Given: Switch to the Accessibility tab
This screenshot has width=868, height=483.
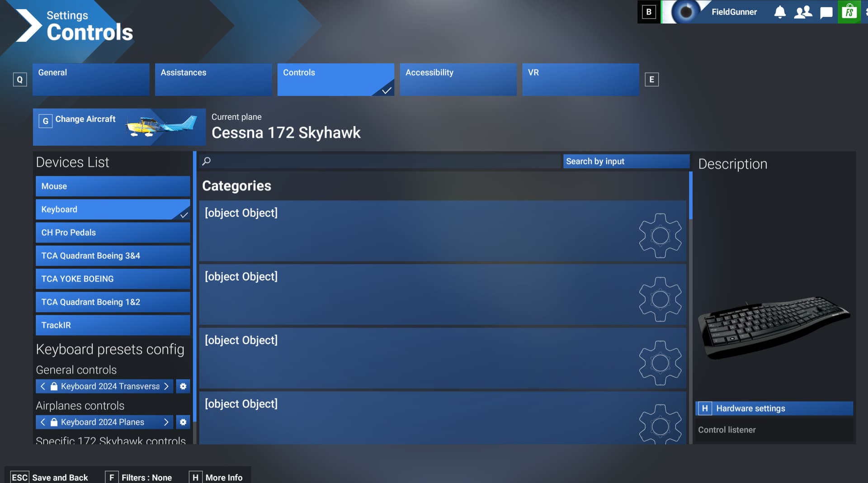Looking at the screenshot, I should [x=458, y=80].
